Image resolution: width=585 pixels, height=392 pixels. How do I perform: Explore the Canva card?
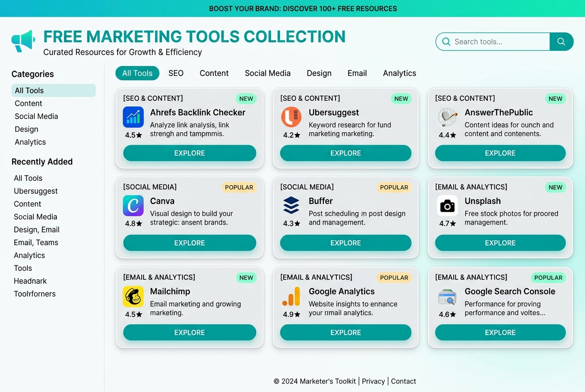coord(190,243)
